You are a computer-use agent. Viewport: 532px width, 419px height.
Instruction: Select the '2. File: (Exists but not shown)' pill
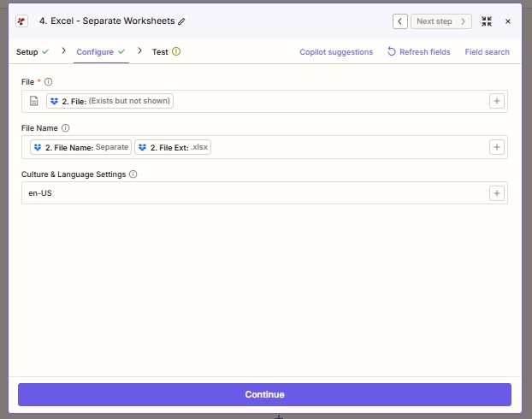(x=110, y=101)
